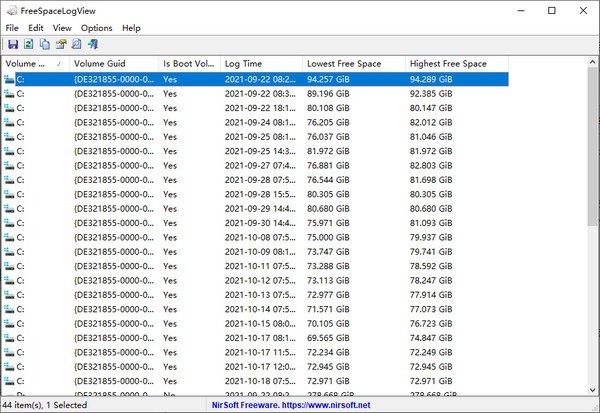Select the 82.803 GiB highest free space cell
600x413 pixels.
pos(431,165)
